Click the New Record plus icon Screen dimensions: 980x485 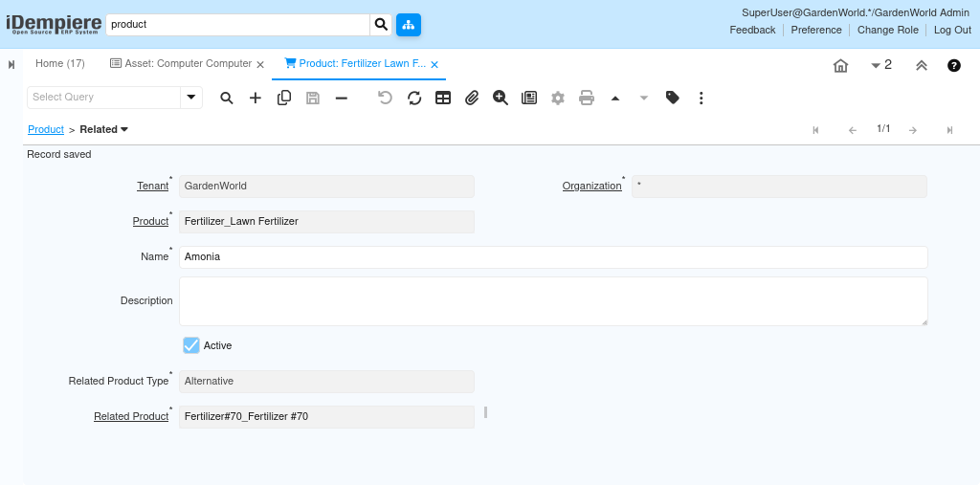click(x=256, y=98)
